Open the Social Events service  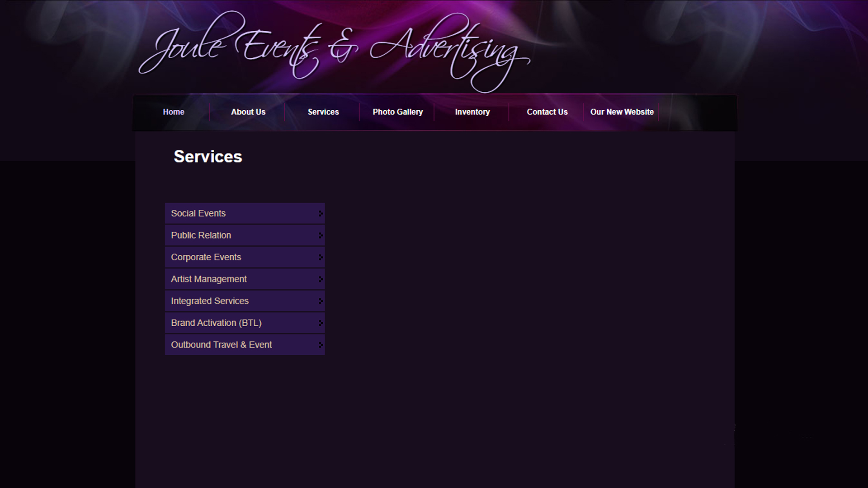[x=245, y=213]
